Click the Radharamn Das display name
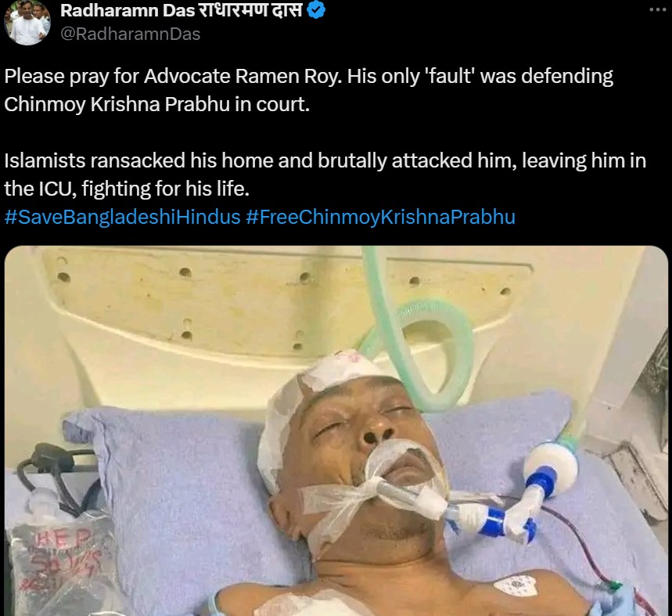 [128, 11]
